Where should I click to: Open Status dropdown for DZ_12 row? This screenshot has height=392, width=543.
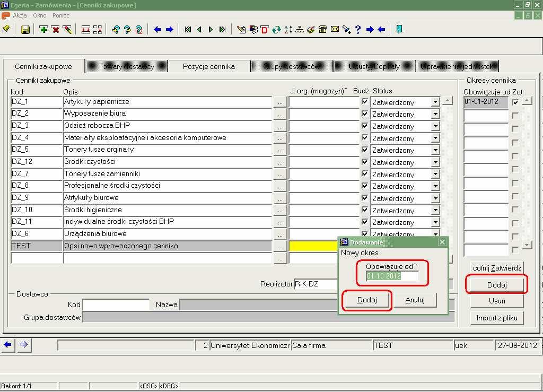(435, 162)
